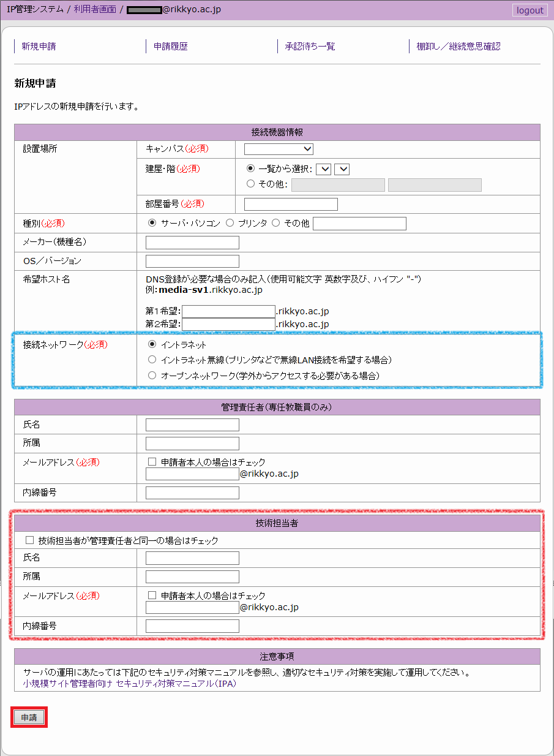The image size is (554, 756).
Task: Click the 技術担当者 メールアドレス input field
Action: (x=192, y=608)
